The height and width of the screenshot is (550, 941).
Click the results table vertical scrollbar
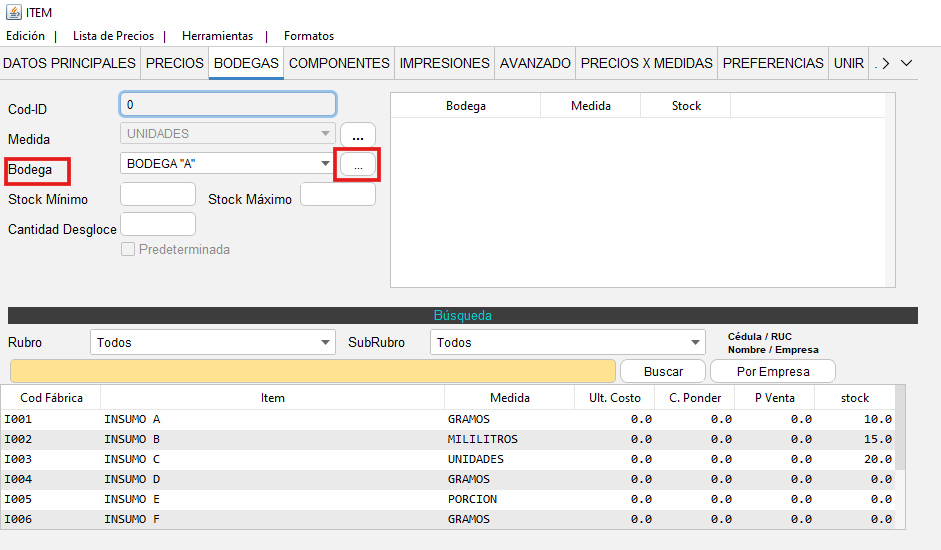(x=900, y=430)
